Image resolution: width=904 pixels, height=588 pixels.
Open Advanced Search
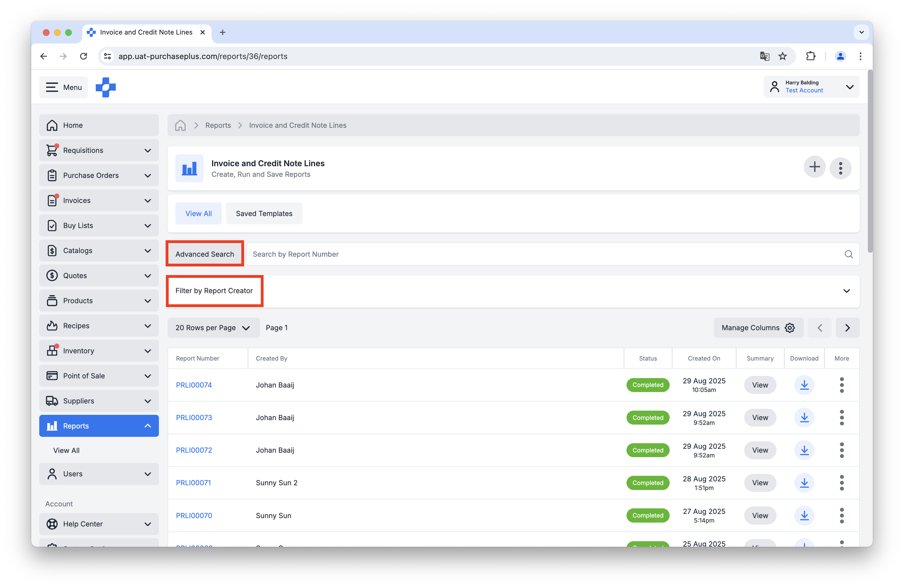click(x=205, y=254)
